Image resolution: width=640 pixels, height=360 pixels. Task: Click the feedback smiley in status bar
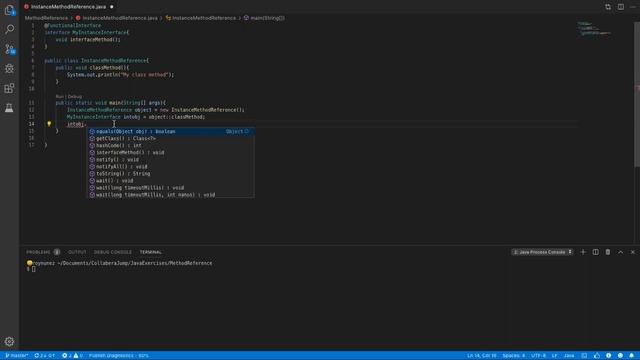coord(620,356)
